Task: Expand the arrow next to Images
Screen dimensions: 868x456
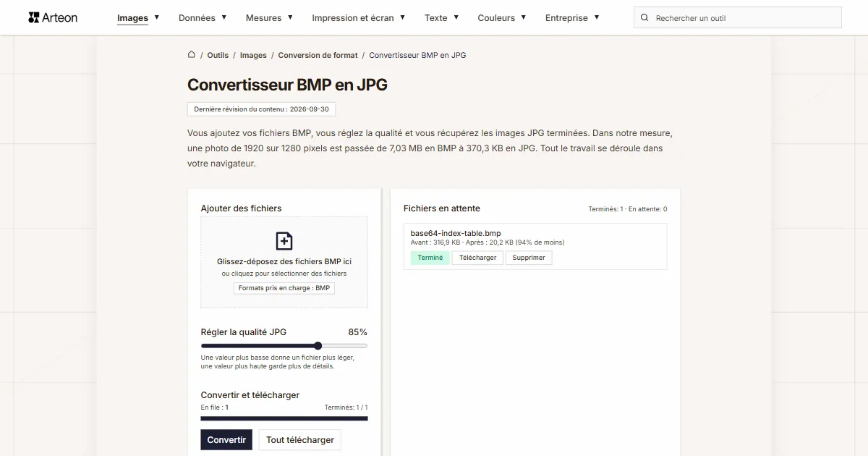Action: tap(156, 17)
